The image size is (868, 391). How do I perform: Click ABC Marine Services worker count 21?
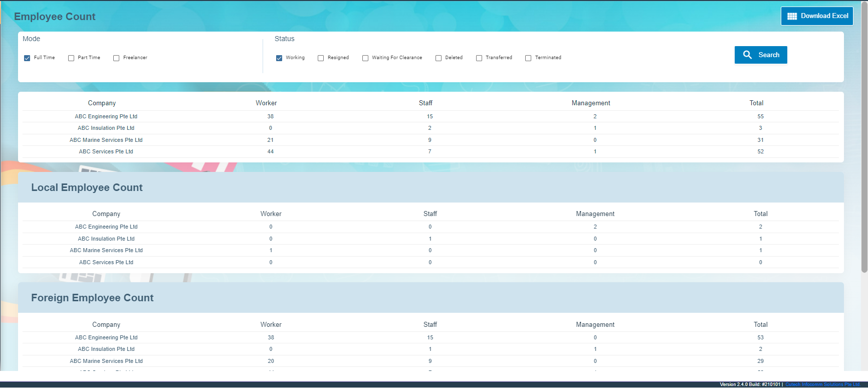coord(271,140)
